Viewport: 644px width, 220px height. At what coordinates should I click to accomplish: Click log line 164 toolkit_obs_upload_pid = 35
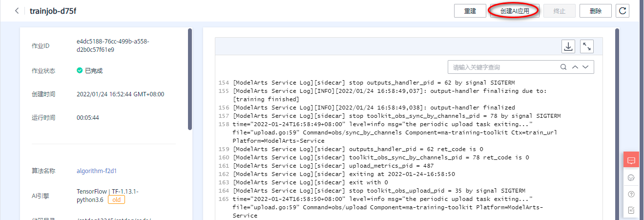tap(380, 191)
